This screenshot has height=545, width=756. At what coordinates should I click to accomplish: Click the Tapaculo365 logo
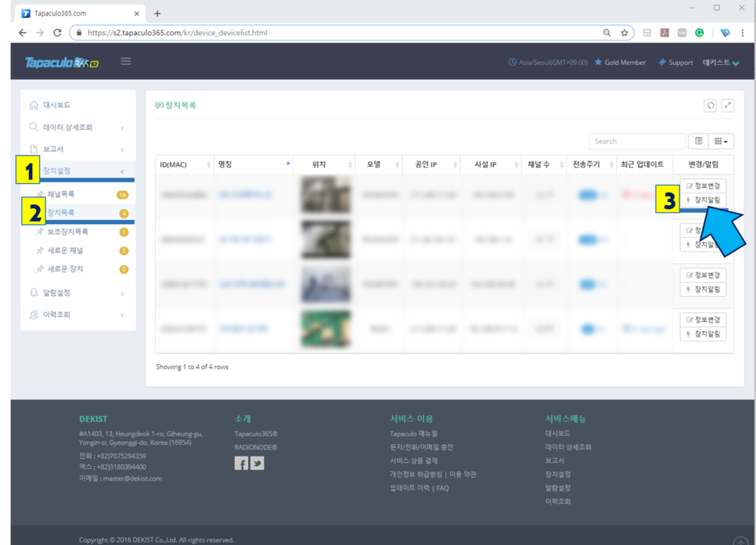[x=62, y=63]
